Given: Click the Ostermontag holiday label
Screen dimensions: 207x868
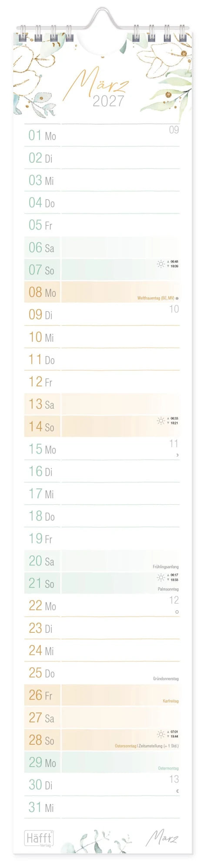Looking at the screenshot, I should [168, 768].
